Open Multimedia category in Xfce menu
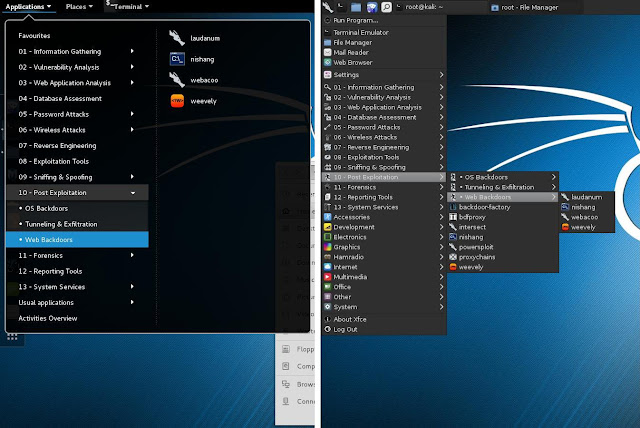640x428 pixels. (x=384, y=277)
